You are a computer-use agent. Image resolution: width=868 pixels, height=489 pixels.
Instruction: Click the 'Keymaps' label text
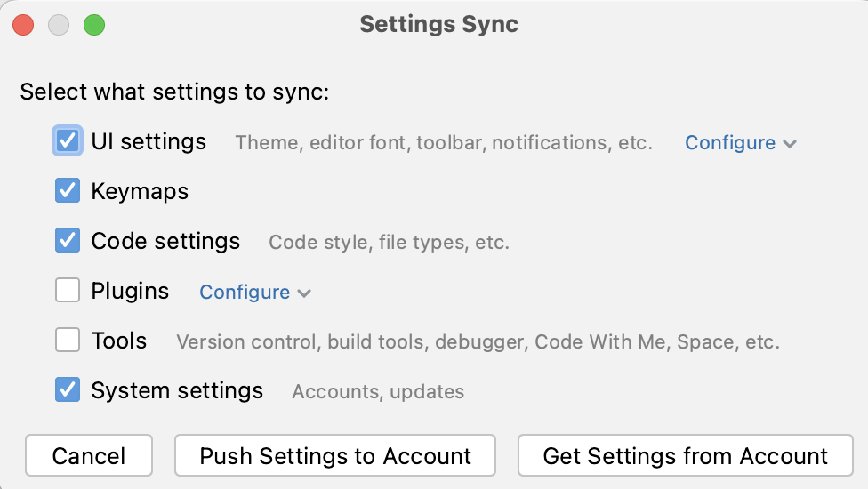140,191
